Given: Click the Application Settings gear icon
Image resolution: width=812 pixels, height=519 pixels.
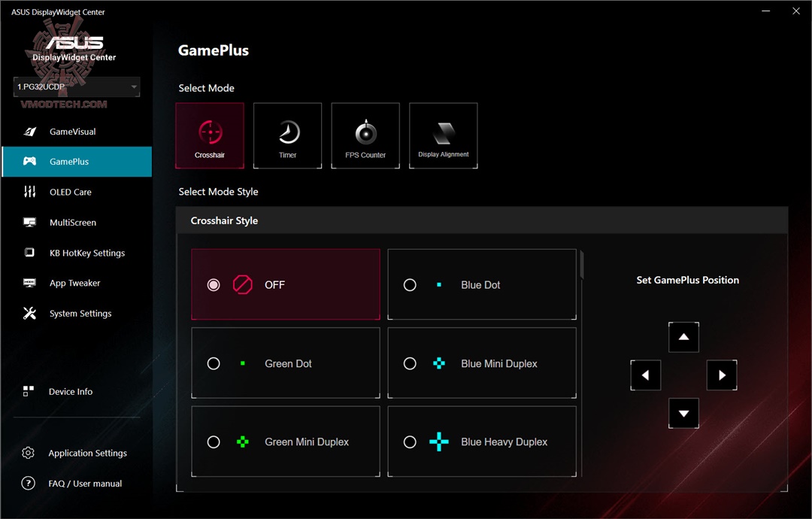Looking at the screenshot, I should 28,453.
